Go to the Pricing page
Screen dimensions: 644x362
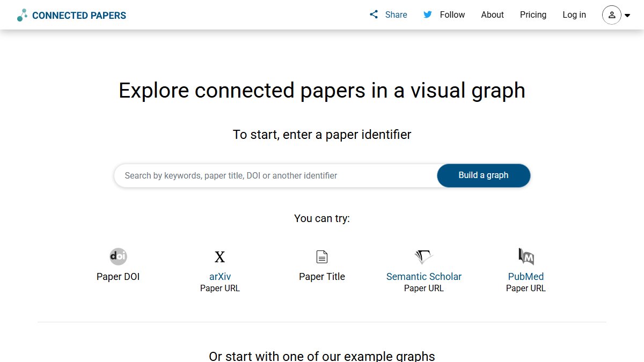click(533, 14)
